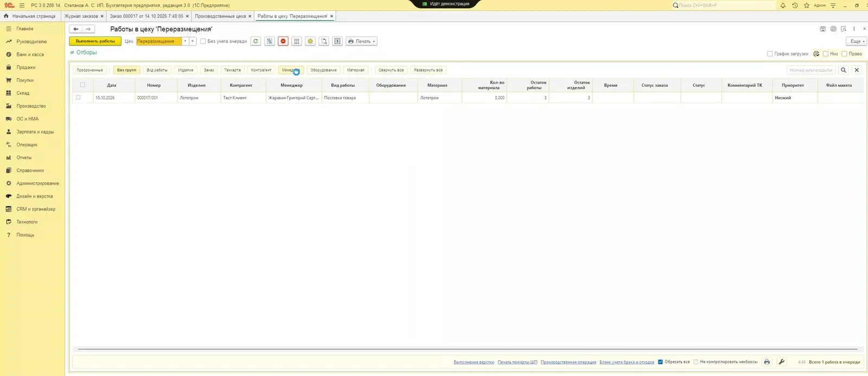The image size is (868, 376).
Task: Open the Печать техкарты ШП link
Action: point(518,362)
